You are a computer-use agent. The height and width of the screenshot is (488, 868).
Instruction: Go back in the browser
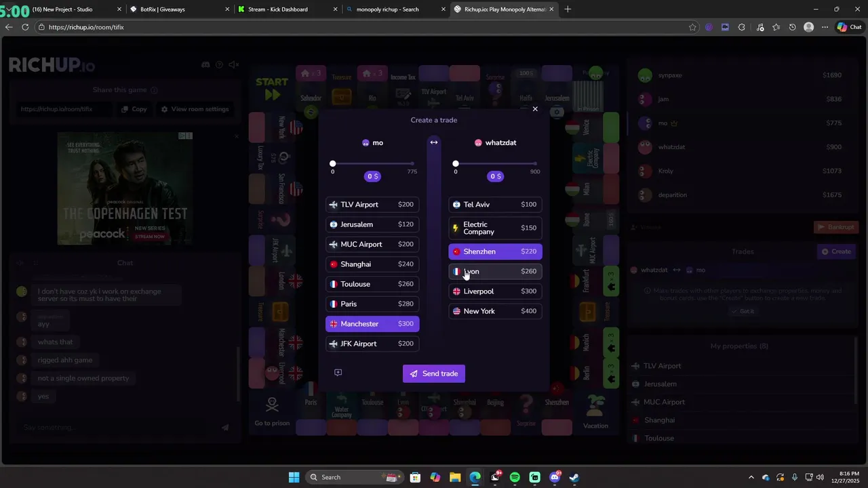pos(9,27)
